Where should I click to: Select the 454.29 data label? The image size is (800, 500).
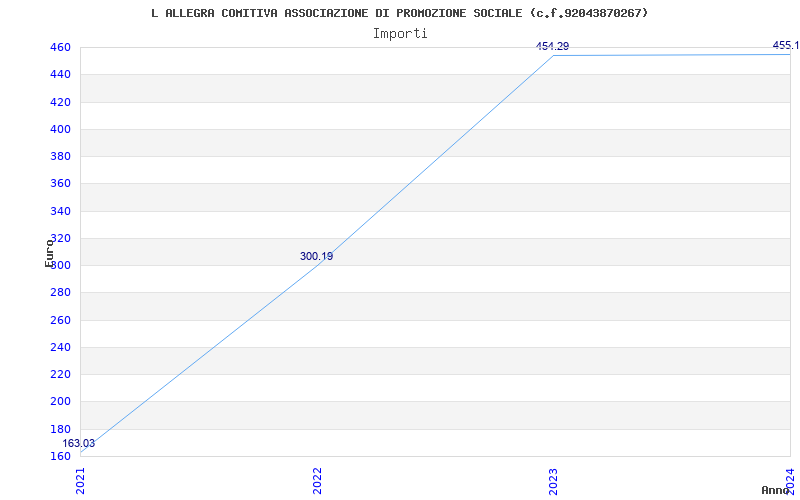click(552, 46)
